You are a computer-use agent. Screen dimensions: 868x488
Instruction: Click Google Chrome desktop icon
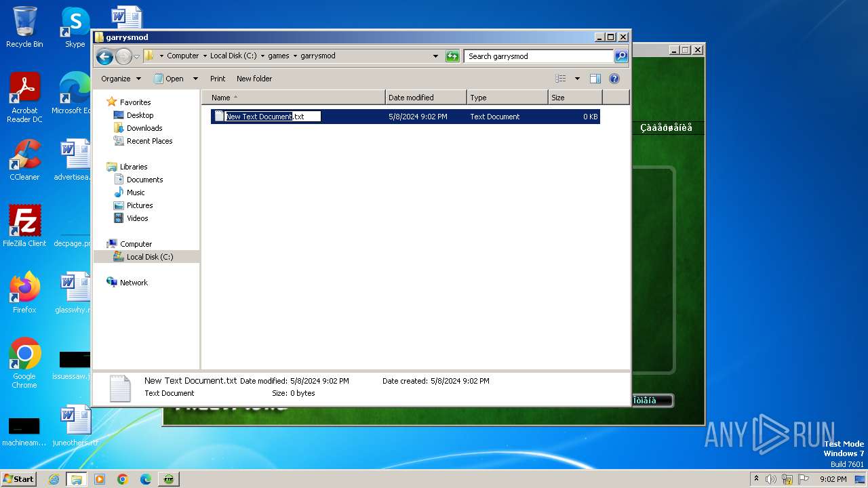[24, 363]
